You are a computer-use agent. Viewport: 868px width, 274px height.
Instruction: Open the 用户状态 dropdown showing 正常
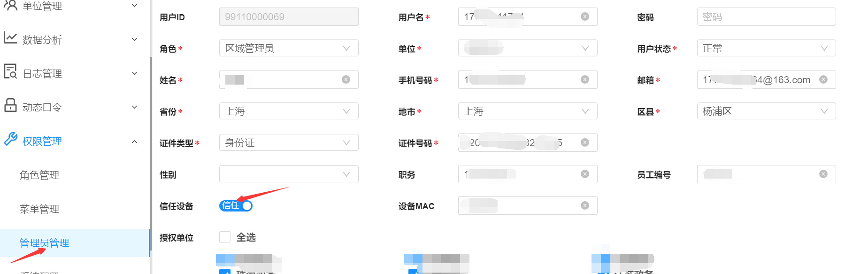click(x=766, y=48)
